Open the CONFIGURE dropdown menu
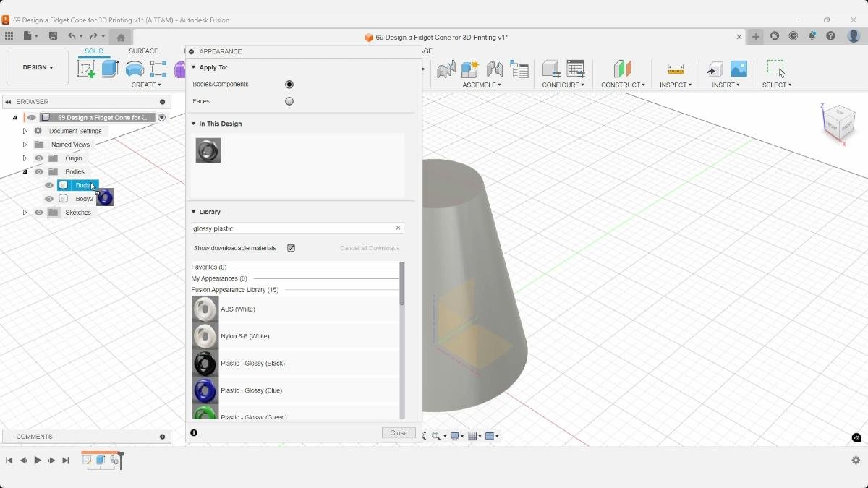Screen dimensions: 868x488 [x=563, y=85]
